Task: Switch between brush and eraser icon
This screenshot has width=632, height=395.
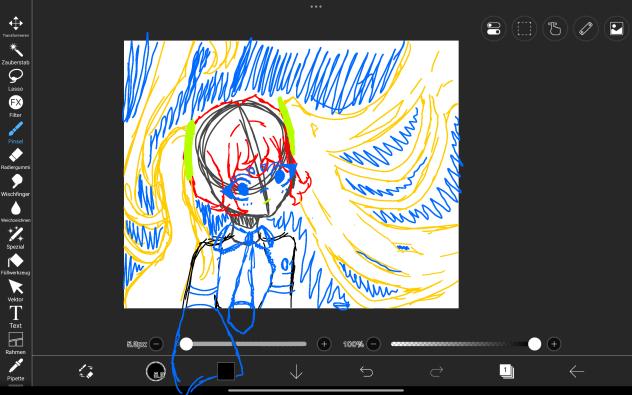Action: [x=86, y=371]
